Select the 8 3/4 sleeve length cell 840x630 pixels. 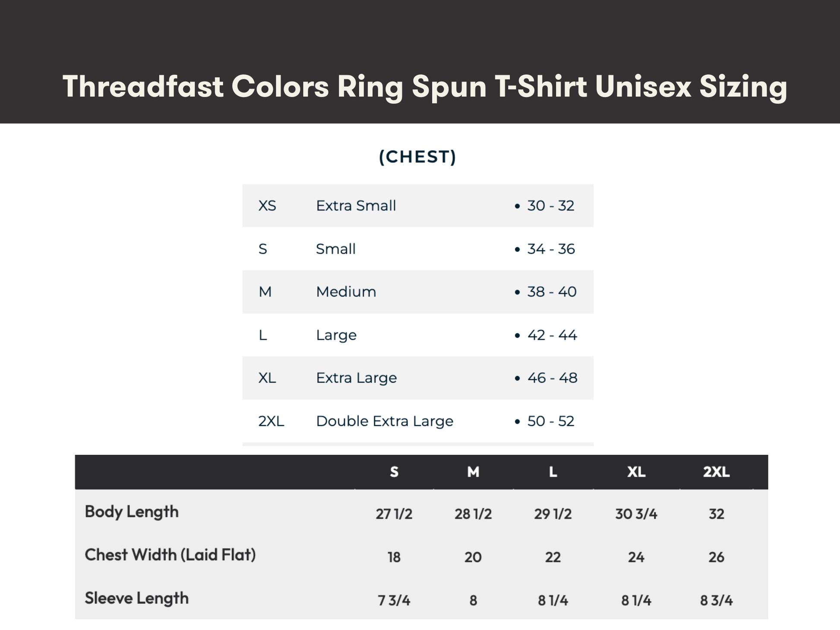pyautogui.click(x=716, y=600)
